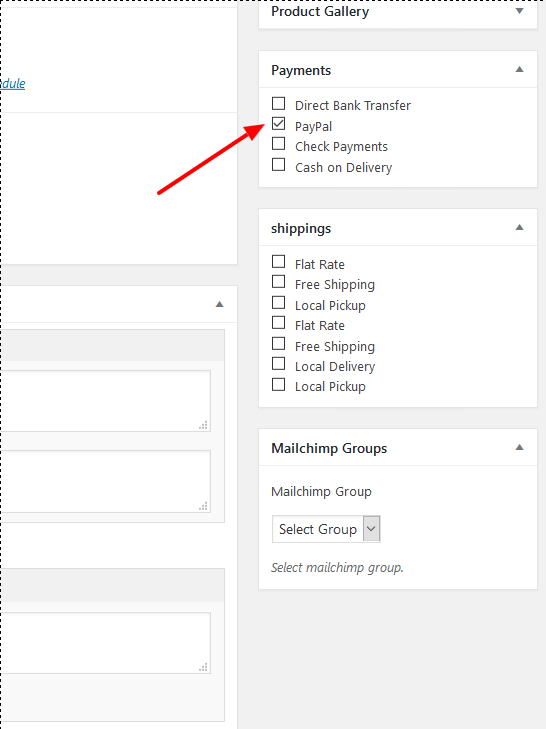546x729 pixels.
Task: Click the shippings panel heading
Action: click(301, 229)
